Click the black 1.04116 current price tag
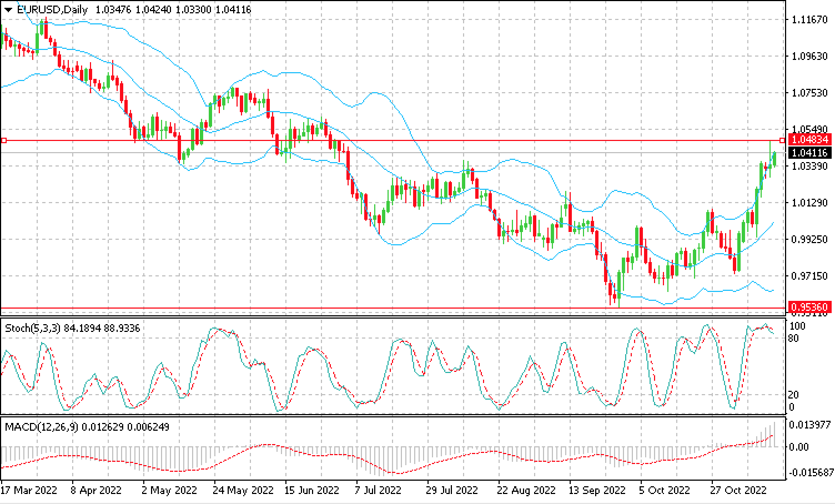 pyautogui.click(x=810, y=153)
